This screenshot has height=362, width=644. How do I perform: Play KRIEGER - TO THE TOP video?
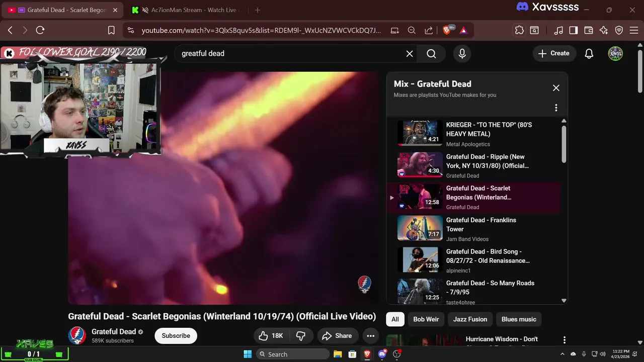pos(473,134)
